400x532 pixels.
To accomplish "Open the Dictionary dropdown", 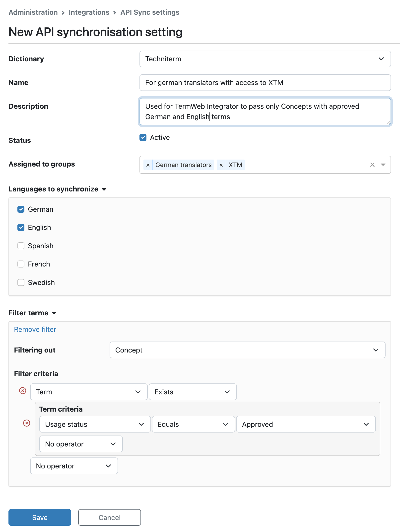I will [x=265, y=59].
